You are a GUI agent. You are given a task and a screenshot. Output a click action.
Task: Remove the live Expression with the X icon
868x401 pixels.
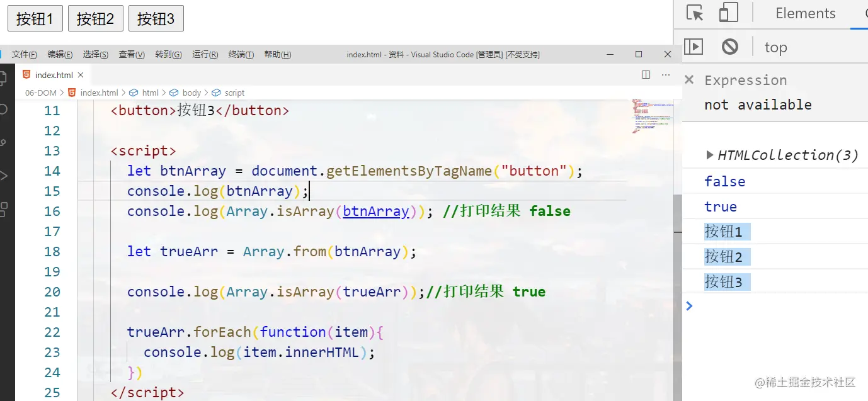[689, 79]
